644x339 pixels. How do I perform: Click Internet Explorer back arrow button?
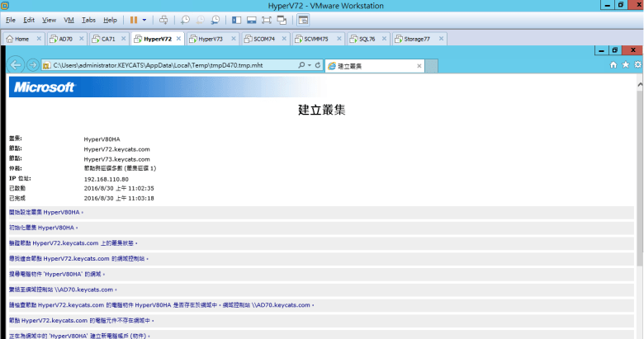point(15,64)
